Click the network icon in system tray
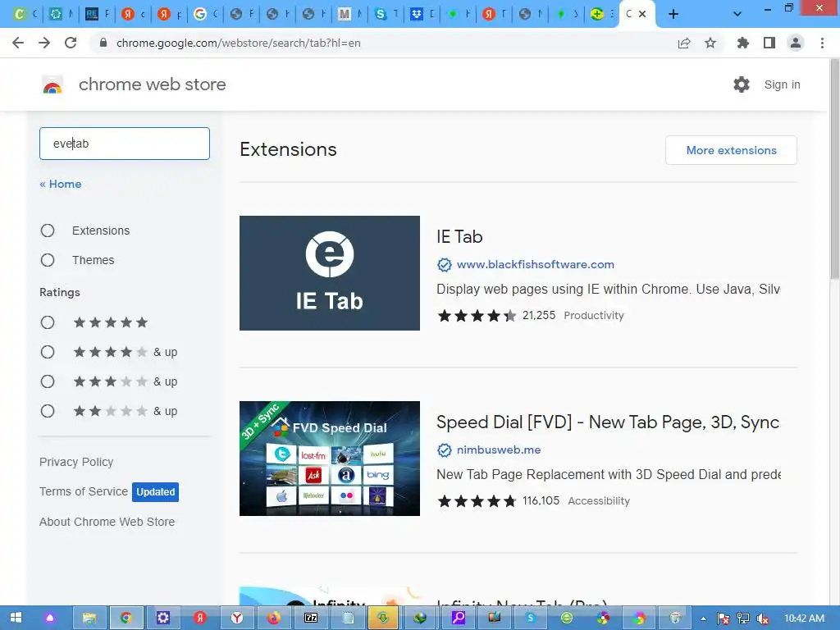Screen dimensions: 840x630 [x=743, y=619]
